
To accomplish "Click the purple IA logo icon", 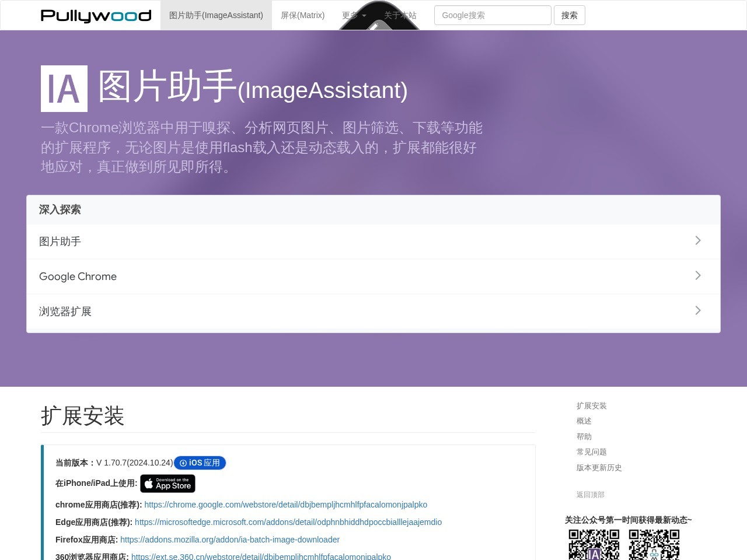I will coord(64,88).
